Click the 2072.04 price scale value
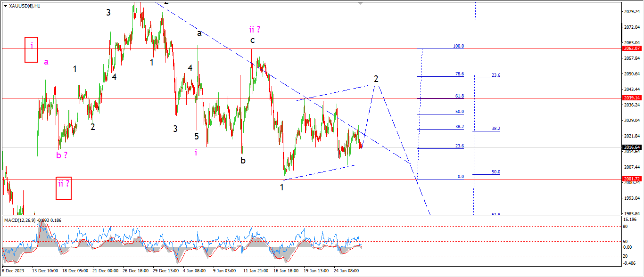Screen dimensions: 644x277 point(631,27)
